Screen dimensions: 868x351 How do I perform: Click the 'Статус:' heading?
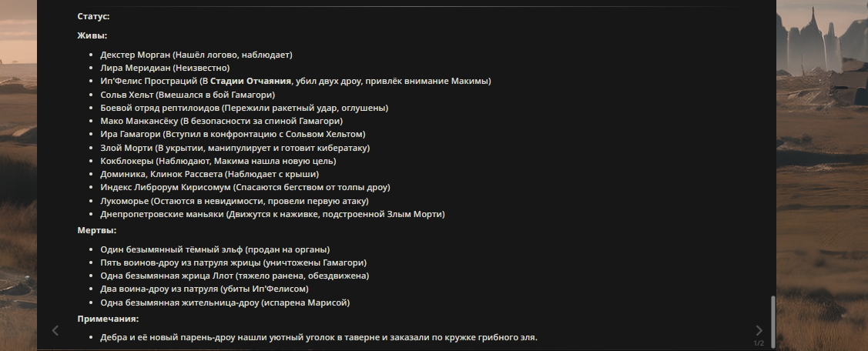(x=93, y=15)
